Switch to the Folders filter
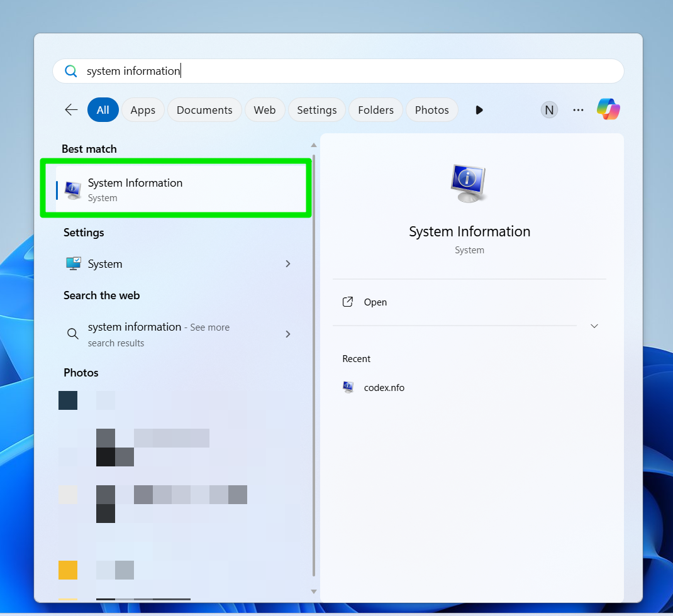673x616 pixels. 375,110
